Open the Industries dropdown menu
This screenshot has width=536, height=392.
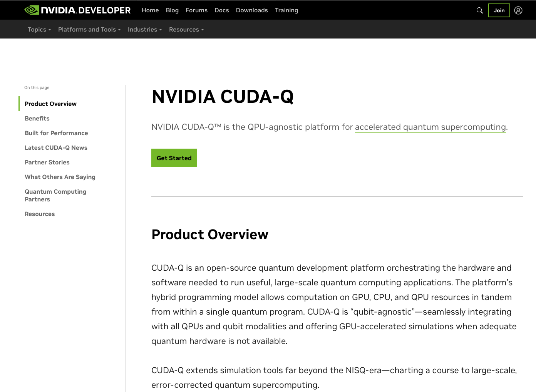pos(144,29)
